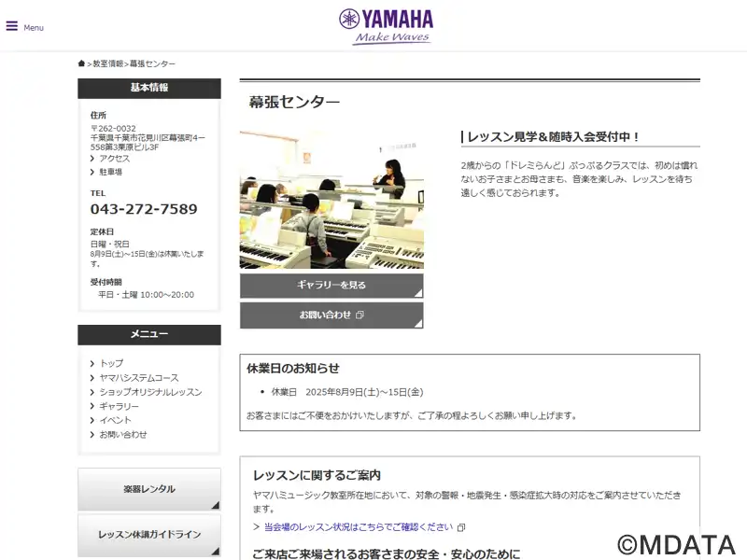Open the アクセス link under address
Image resolution: width=747 pixels, height=560 pixels.
tap(114, 159)
